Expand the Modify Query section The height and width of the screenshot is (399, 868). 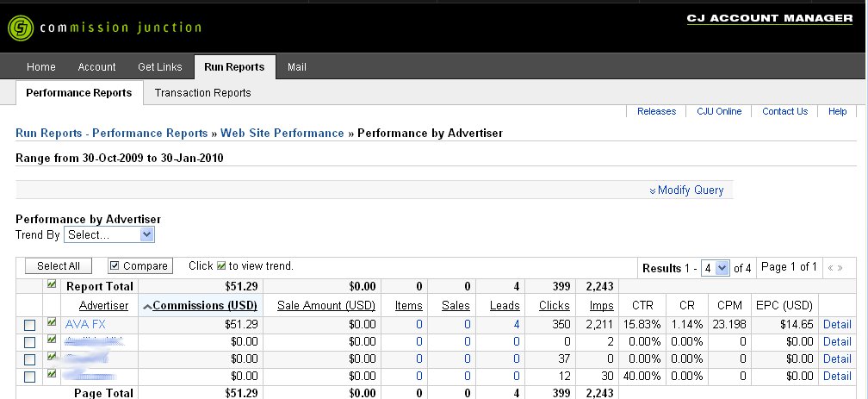691,190
